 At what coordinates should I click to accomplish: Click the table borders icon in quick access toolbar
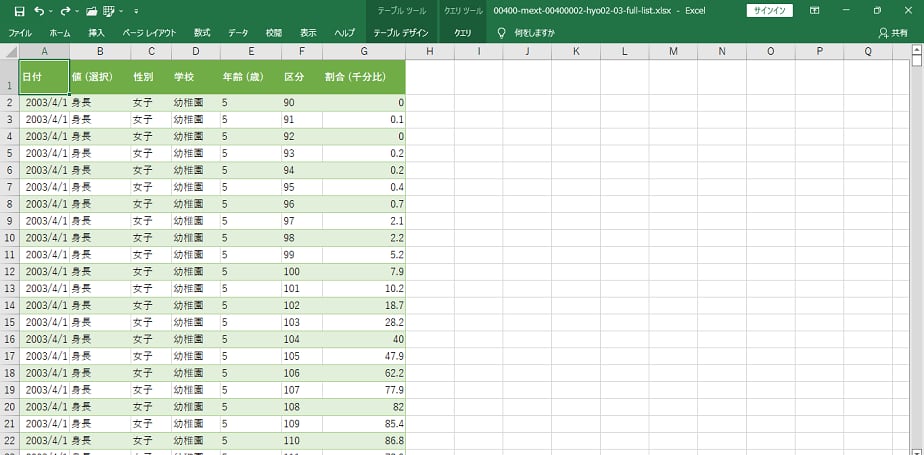pyautogui.click(x=107, y=11)
